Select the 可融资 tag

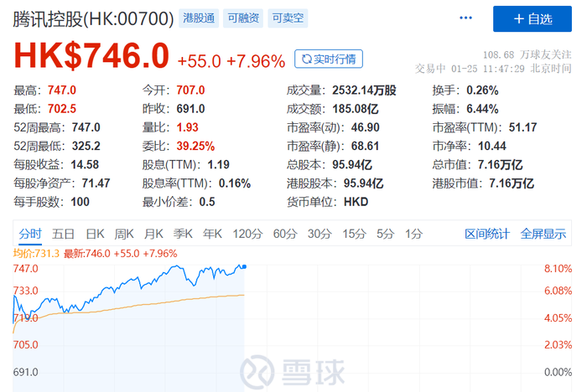(243, 18)
